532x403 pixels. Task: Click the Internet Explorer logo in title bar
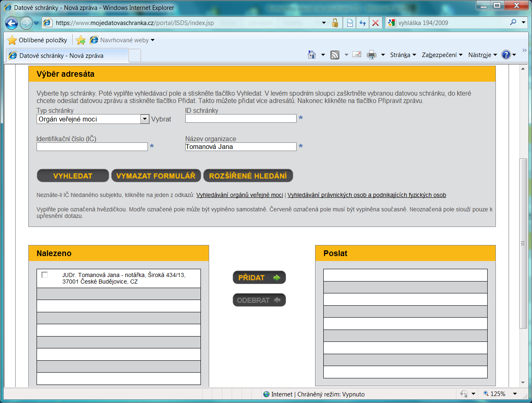tap(8, 7)
